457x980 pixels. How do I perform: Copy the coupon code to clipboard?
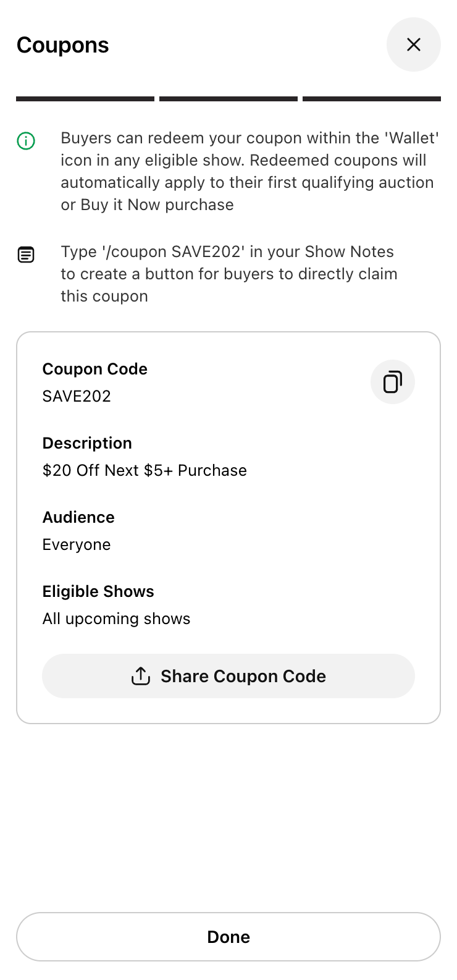[x=392, y=382]
